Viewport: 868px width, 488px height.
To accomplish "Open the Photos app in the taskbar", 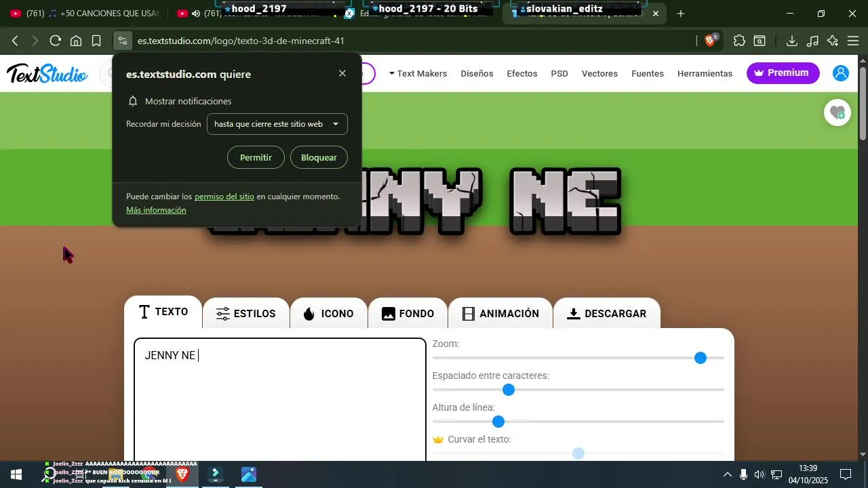I will tap(249, 474).
